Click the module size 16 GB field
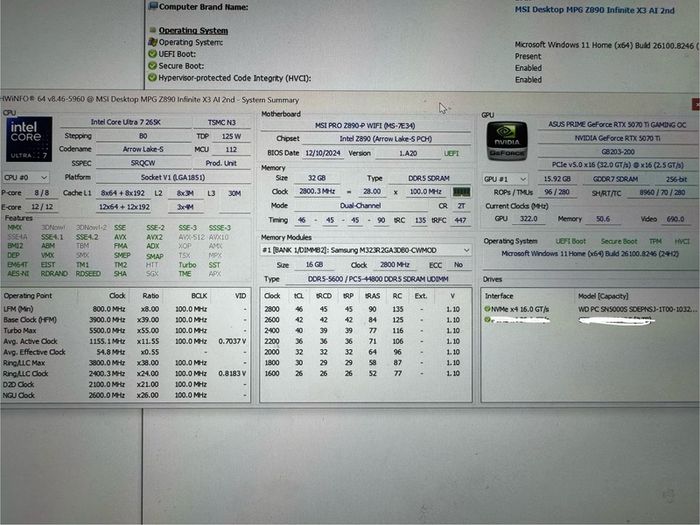This screenshot has height=525, width=700. click(314, 265)
